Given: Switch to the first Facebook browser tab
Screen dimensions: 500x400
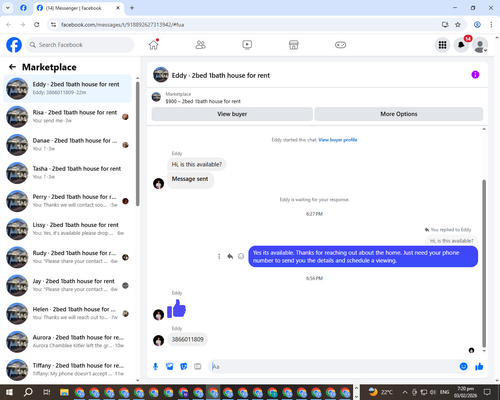Looking at the screenshot, I should (23, 8).
